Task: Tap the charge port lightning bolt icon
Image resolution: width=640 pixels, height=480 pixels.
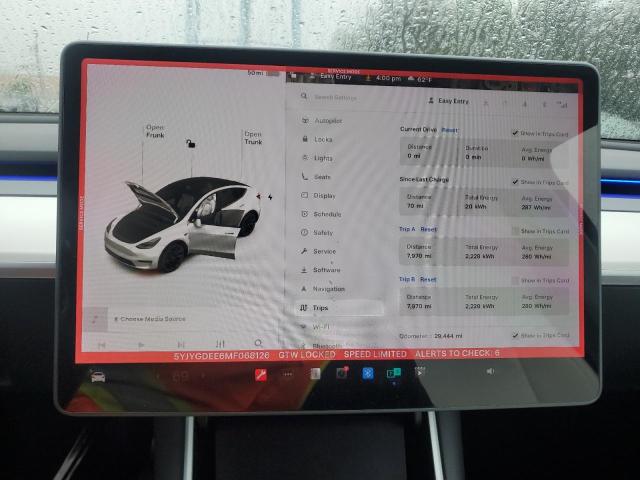Action: 270,197
